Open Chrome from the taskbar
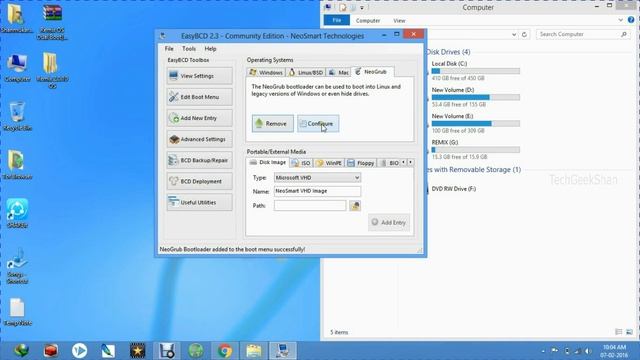Image resolution: width=640 pixels, height=360 pixels. tap(224, 351)
